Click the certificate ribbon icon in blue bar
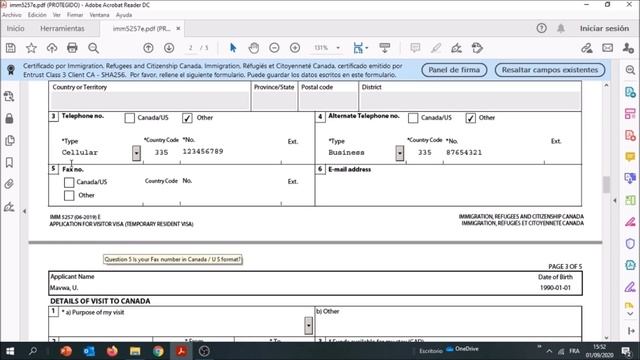 pyautogui.click(x=11, y=70)
